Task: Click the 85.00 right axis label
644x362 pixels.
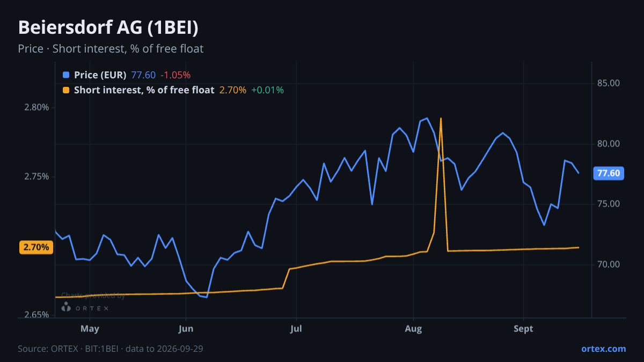Action: (608, 83)
